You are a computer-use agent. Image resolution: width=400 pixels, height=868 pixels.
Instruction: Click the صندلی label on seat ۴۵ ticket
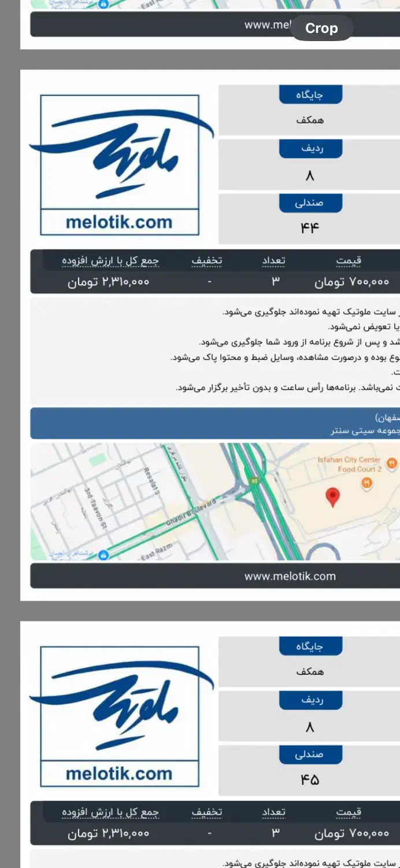pos(310,755)
